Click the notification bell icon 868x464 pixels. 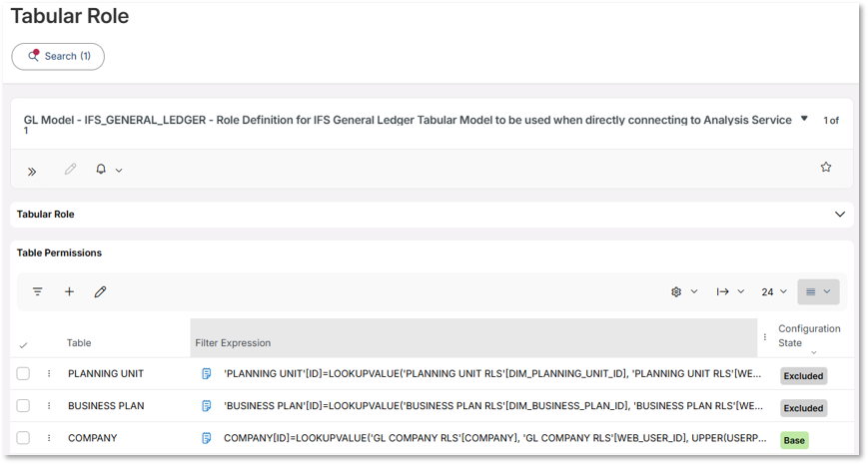click(101, 169)
